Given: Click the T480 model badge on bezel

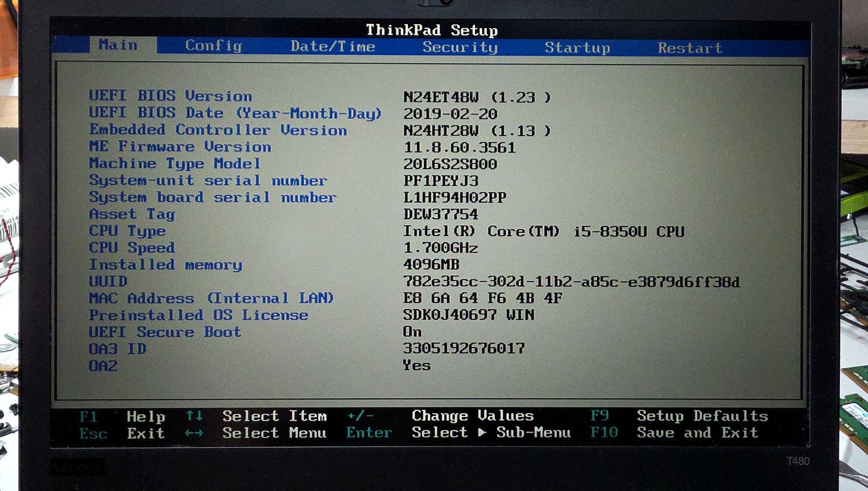Looking at the screenshot, I should 798,461.
